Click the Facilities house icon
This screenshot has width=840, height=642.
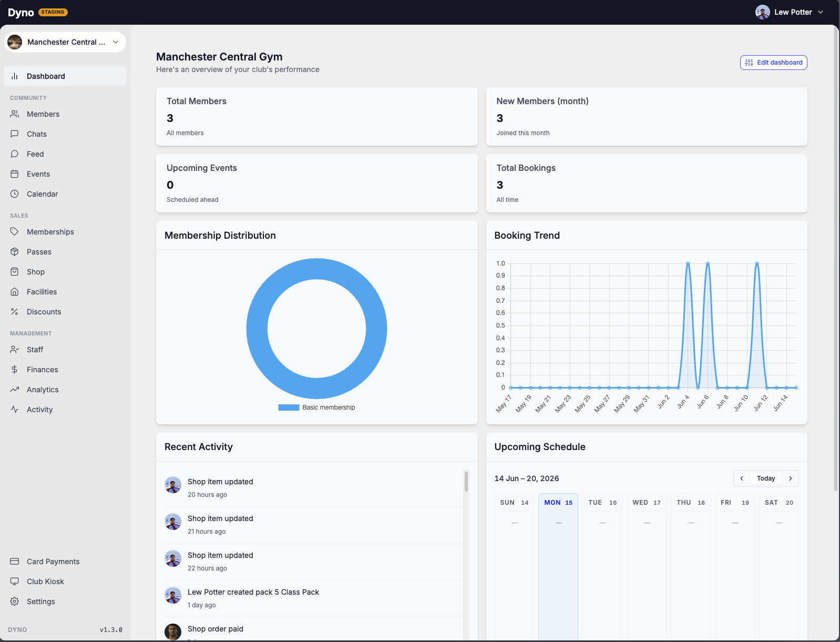click(15, 292)
